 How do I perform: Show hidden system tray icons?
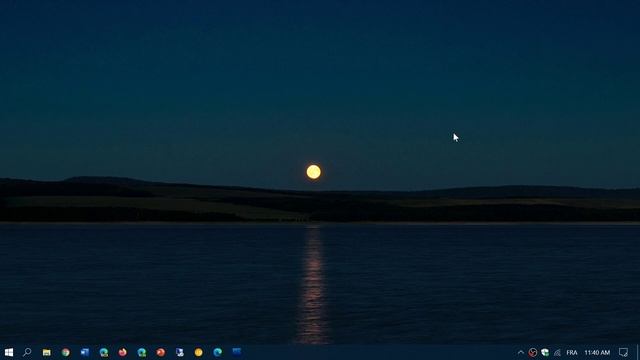521,352
